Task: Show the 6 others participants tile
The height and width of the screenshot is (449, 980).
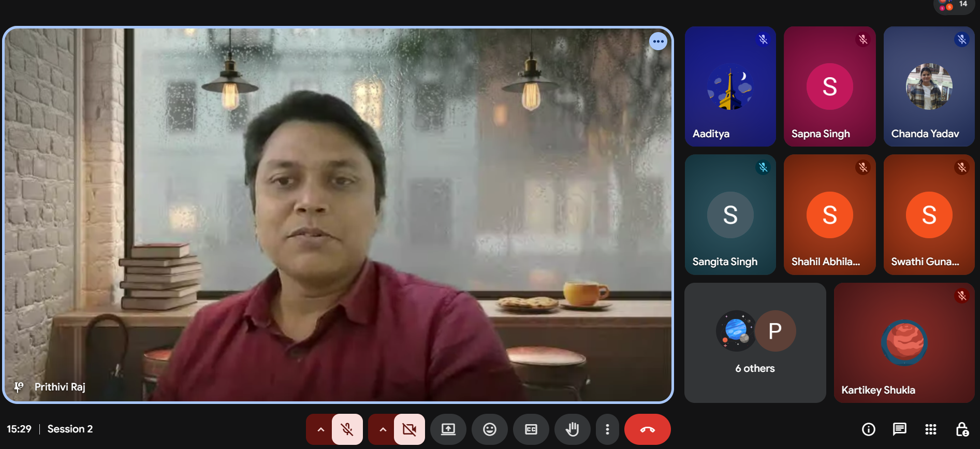Action: pyautogui.click(x=755, y=343)
